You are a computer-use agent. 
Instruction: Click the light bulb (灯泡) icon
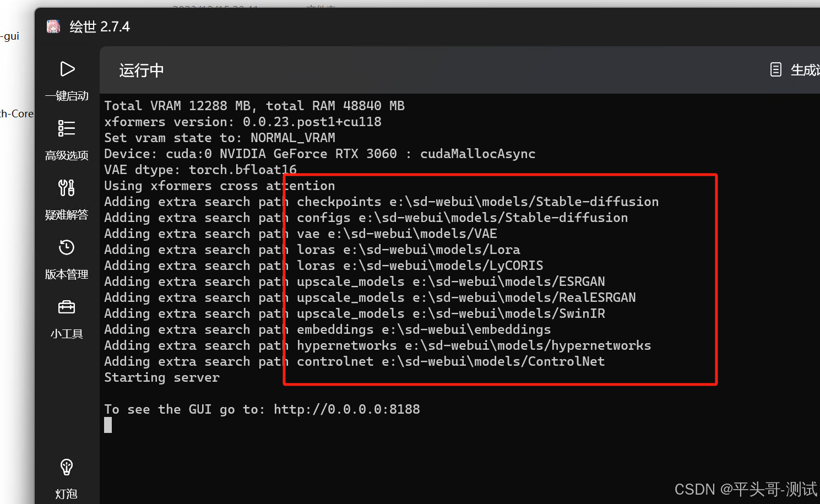point(67,467)
